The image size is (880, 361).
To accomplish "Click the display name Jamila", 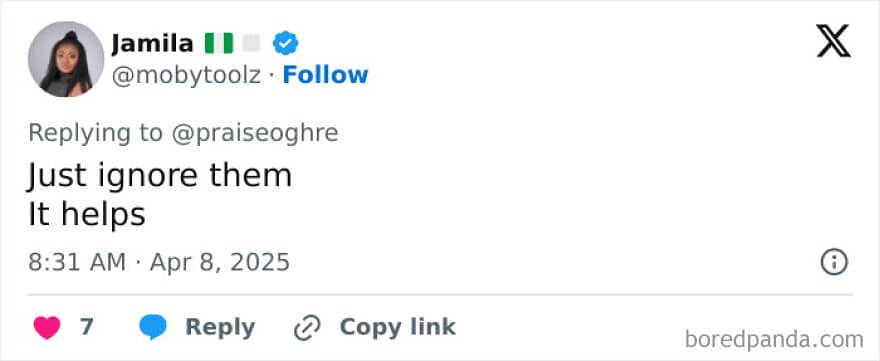I will (153, 43).
